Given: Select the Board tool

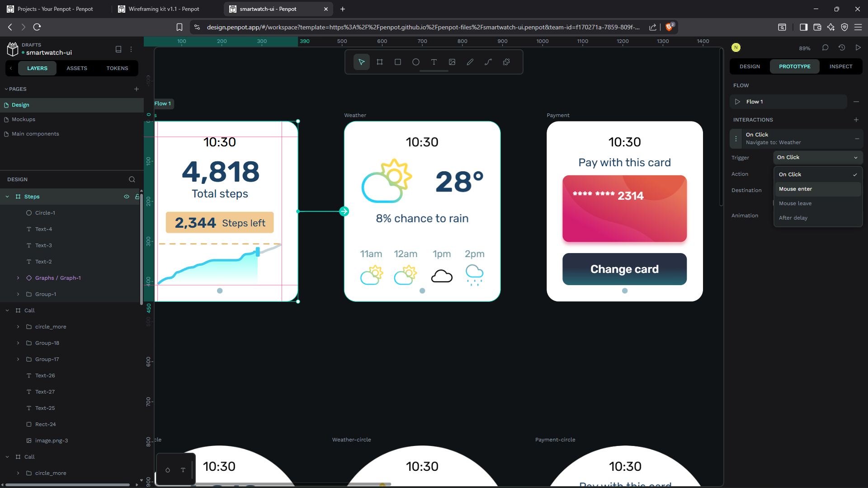Looking at the screenshot, I should point(380,62).
